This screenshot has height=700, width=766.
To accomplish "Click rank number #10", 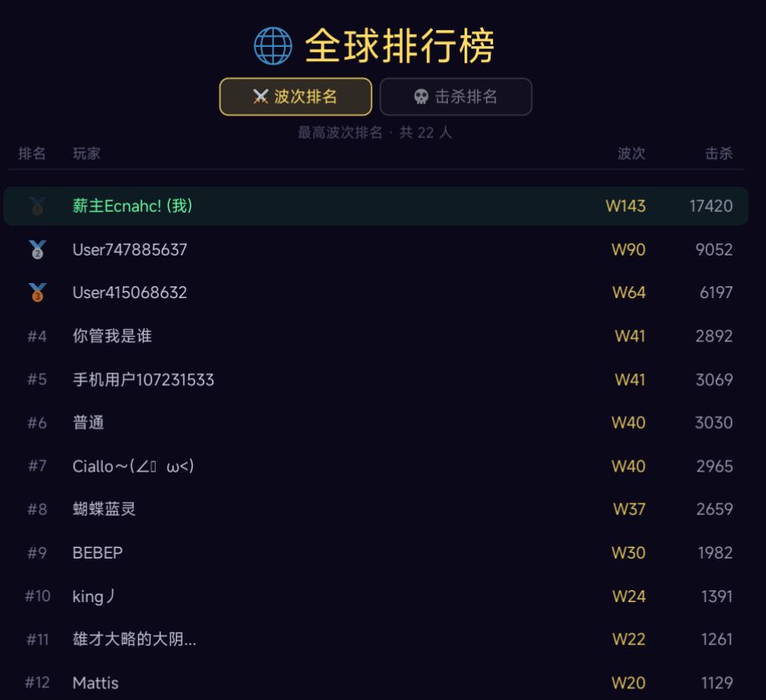I will click(x=38, y=596).
